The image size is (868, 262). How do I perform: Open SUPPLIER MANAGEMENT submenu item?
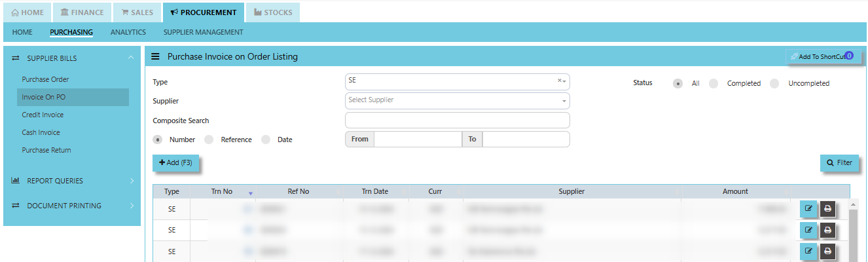tap(204, 32)
